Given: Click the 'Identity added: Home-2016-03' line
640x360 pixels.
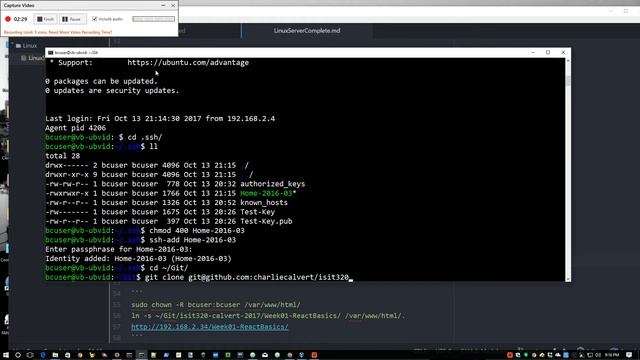Looking at the screenshot, I should 138,259.
